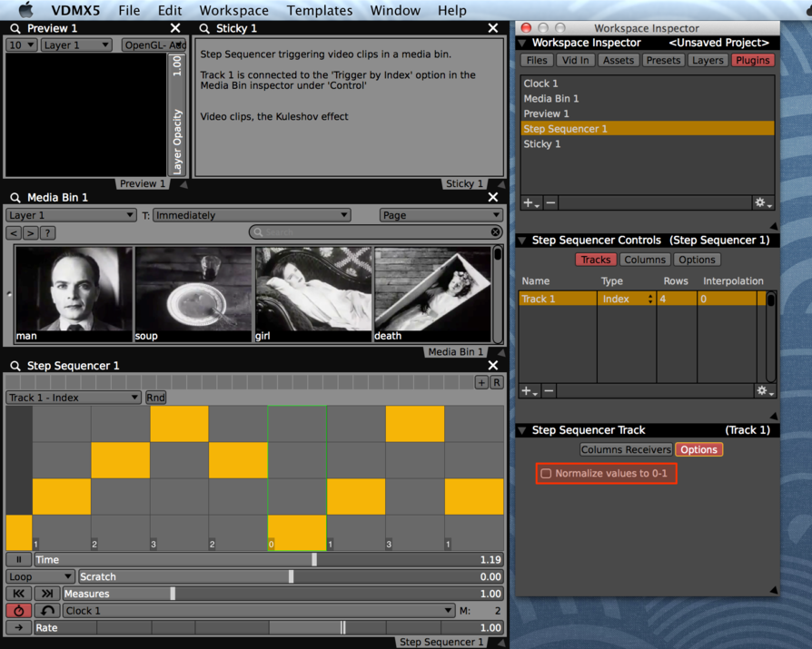Remove selected plugin with minus button
This screenshot has height=649, width=812.
tap(550, 203)
